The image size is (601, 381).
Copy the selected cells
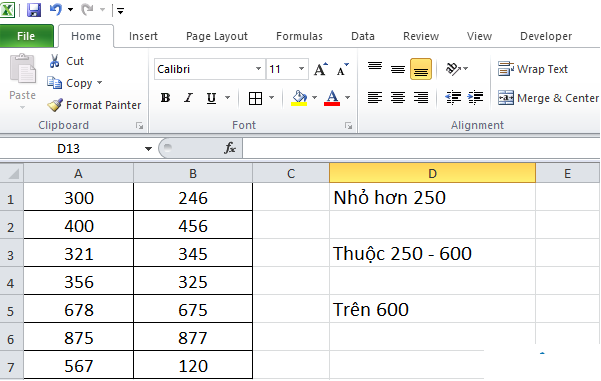pyautogui.click(x=70, y=83)
